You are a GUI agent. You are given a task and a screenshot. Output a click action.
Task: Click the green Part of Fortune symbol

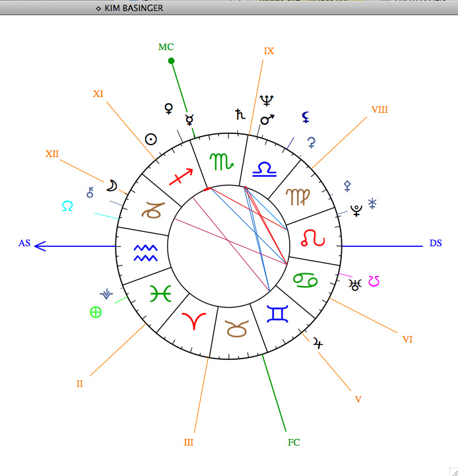click(x=96, y=312)
